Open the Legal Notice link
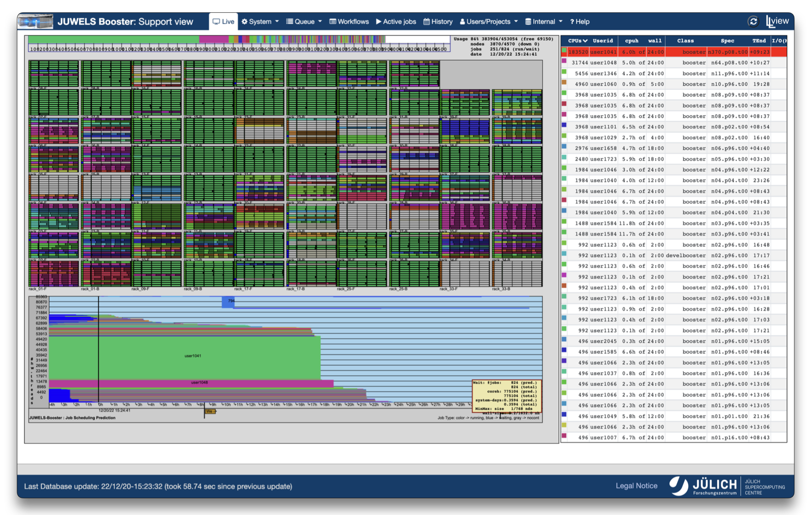Screen dimensions: 812x515 [x=636, y=486]
